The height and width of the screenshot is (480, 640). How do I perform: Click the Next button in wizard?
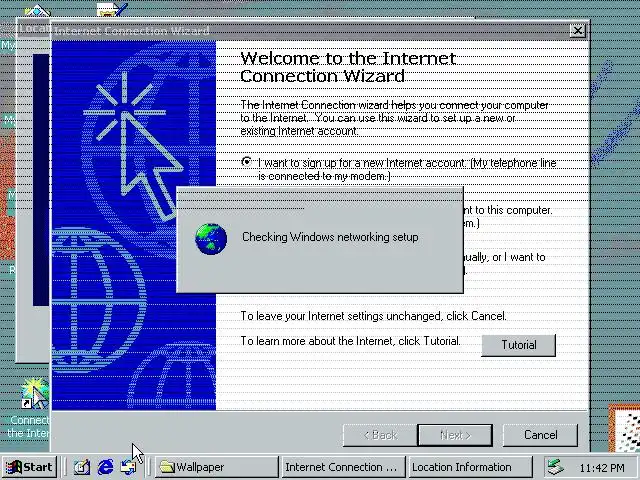(x=455, y=435)
